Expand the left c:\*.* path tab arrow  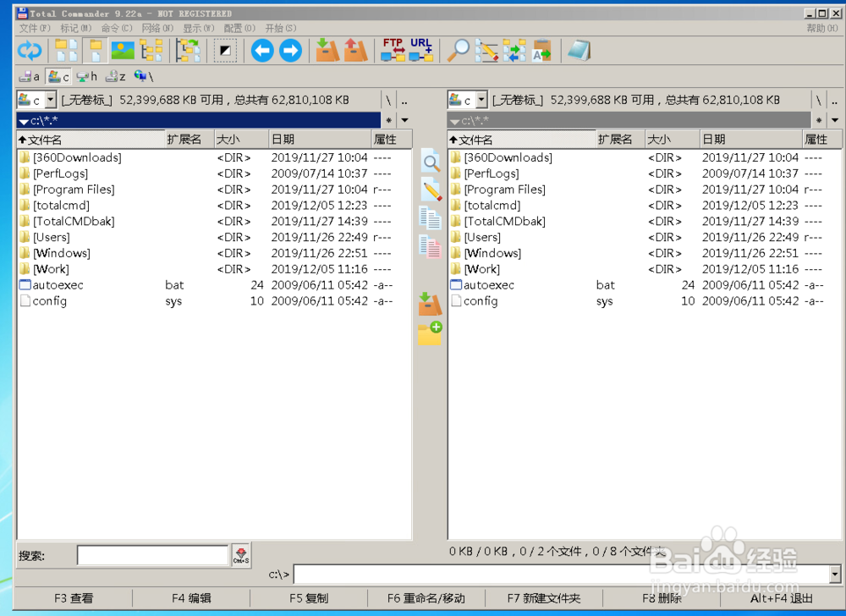click(x=24, y=121)
